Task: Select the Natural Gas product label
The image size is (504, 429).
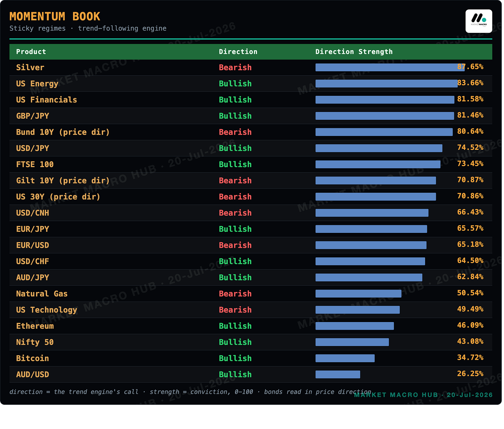Action: 42,294
